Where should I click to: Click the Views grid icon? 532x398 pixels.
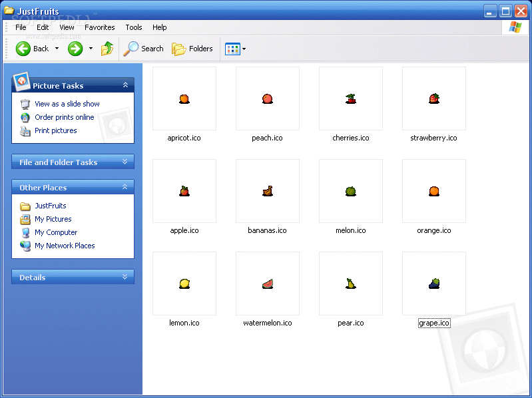click(x=233, y=49)
